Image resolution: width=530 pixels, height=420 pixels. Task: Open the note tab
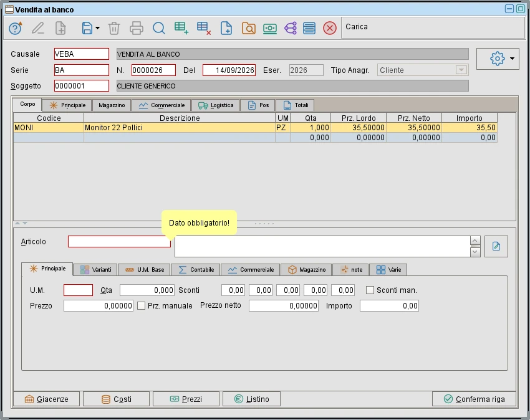(351, 270)
